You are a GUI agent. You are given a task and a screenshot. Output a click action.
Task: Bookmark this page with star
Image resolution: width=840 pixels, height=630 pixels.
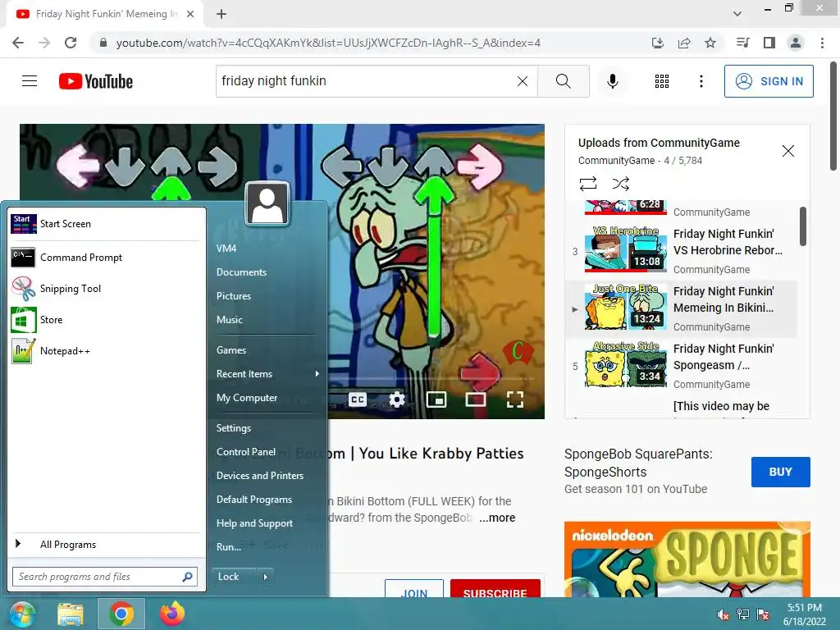[x=710, y=43]
